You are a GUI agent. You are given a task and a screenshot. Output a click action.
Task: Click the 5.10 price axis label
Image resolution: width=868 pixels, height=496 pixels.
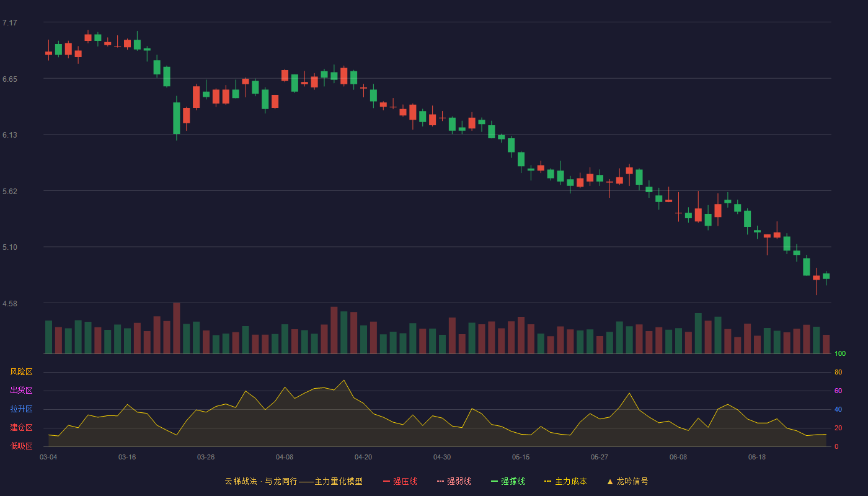(10, 247)
